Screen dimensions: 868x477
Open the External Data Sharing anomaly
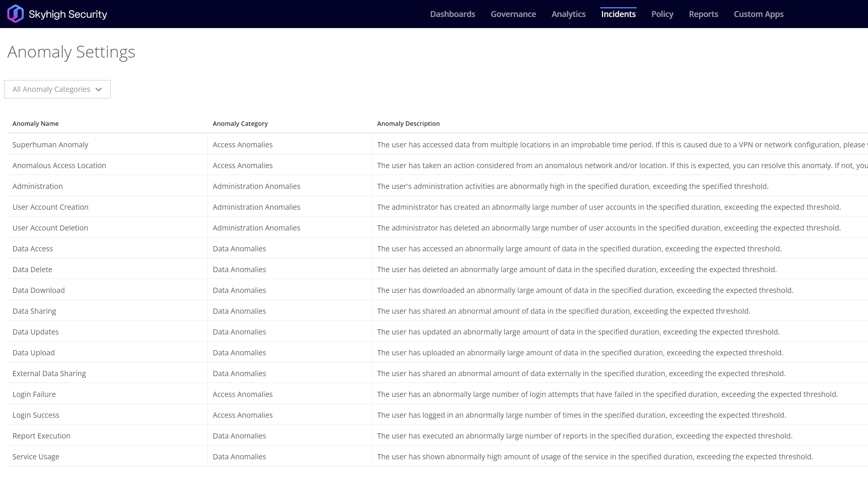coord(49,374)
